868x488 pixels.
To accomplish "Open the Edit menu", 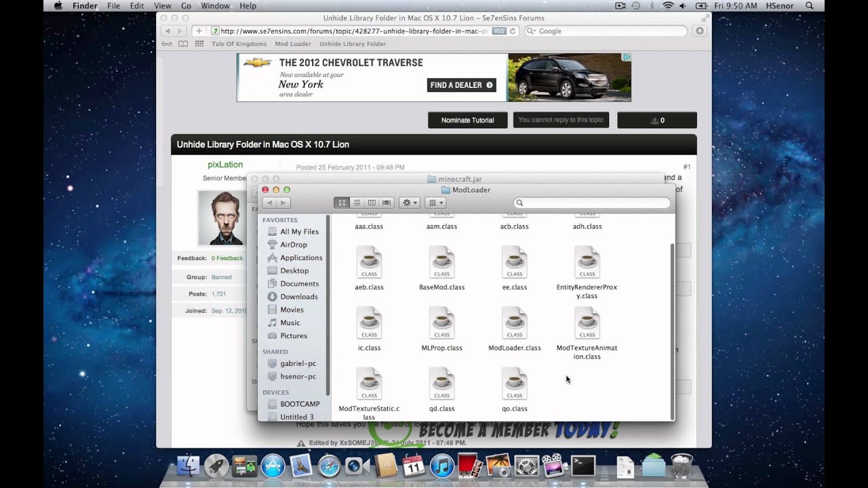I will point(137,5).
